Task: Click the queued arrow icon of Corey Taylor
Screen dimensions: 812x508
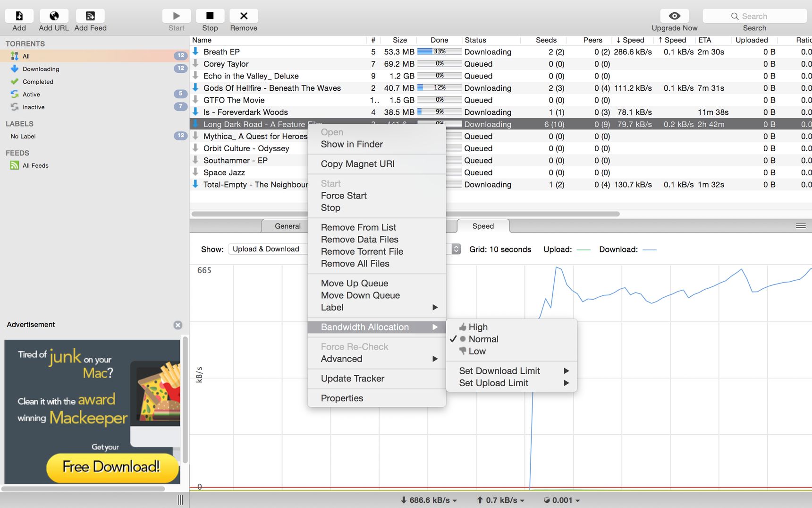Action: [x=195, y=63]
